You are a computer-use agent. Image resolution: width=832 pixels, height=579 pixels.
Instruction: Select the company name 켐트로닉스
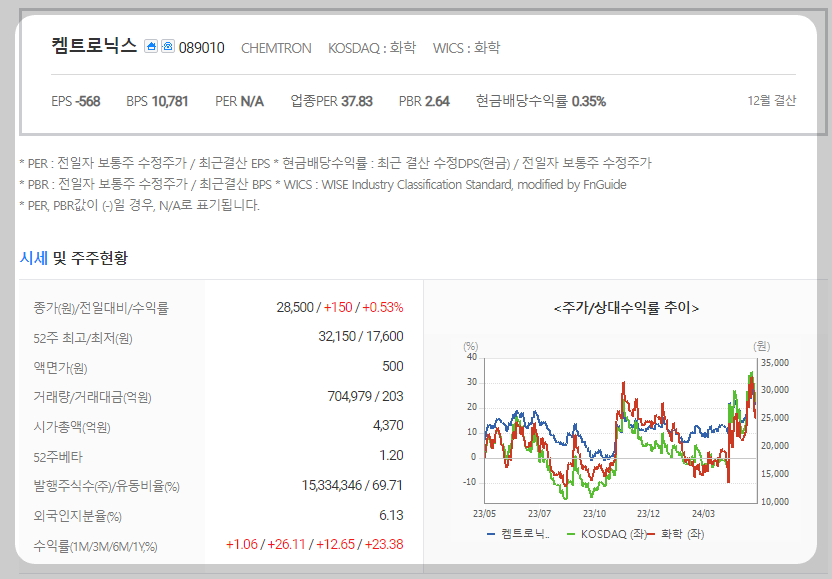(94, 46)
